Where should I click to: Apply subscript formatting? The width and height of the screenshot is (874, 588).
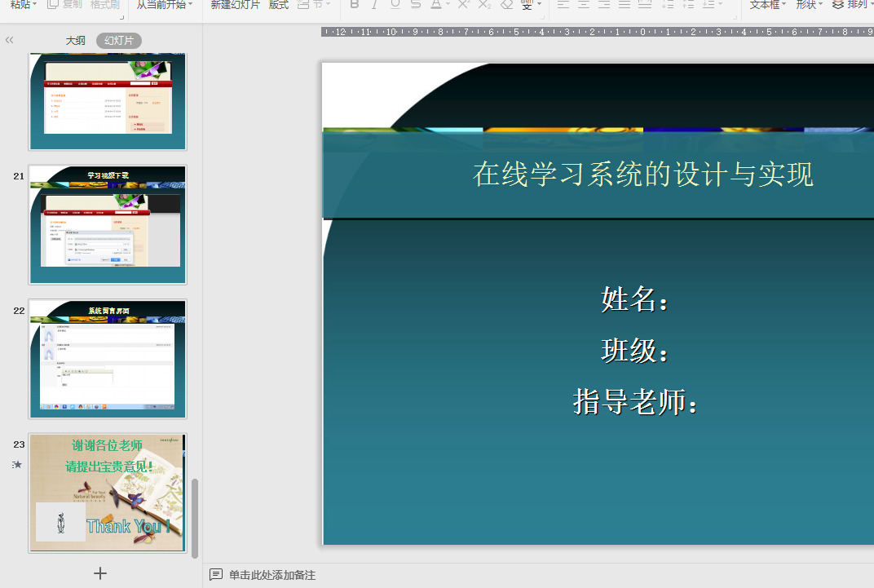tap(484, 4)
